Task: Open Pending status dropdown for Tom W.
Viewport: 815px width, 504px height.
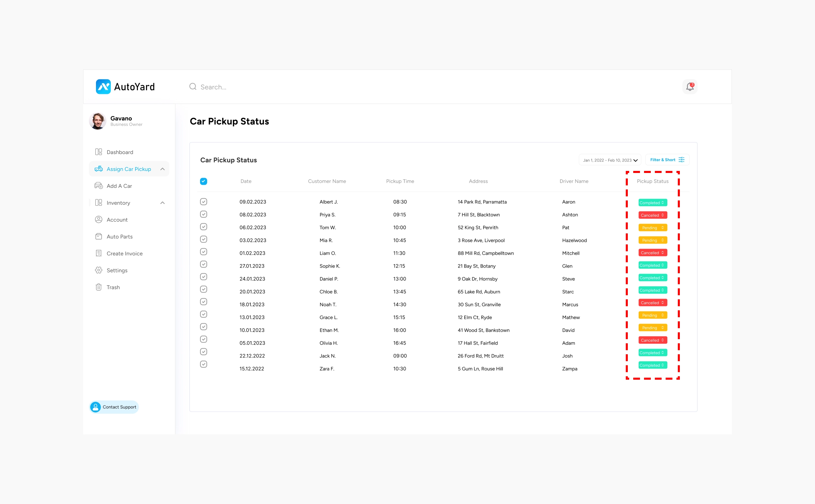Action: click(x=652, y=228)
